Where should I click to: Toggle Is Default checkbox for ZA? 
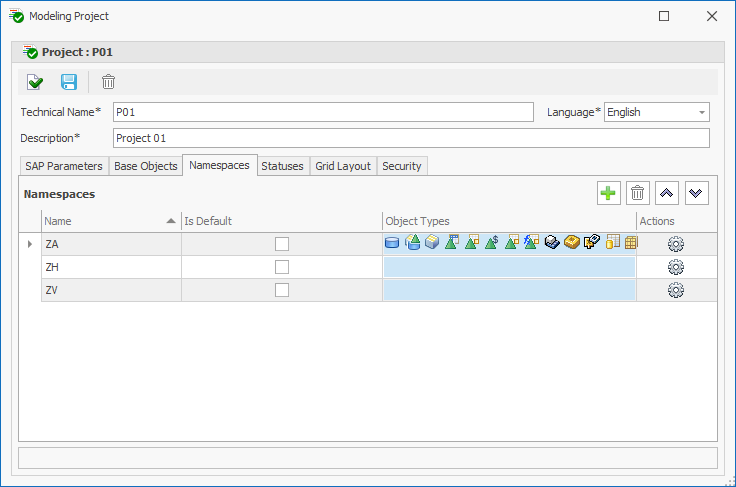[282, 244]
